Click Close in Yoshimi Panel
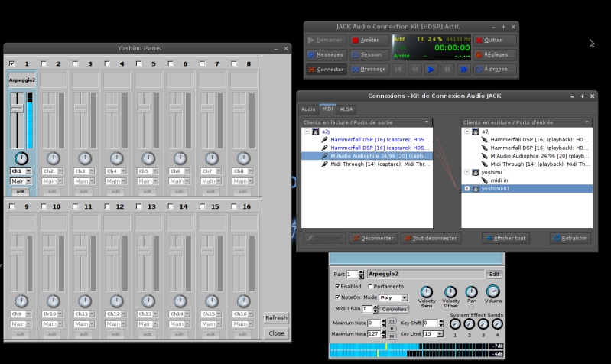This screenshot has height=364, width=611. [x=276, y=333]
